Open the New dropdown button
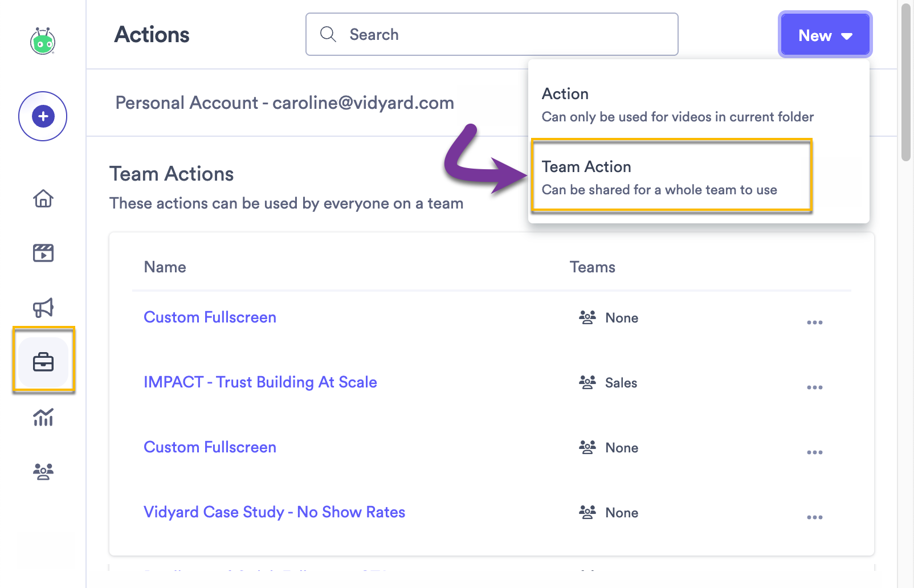Screen dimensions: 914x588 point(825,35)
